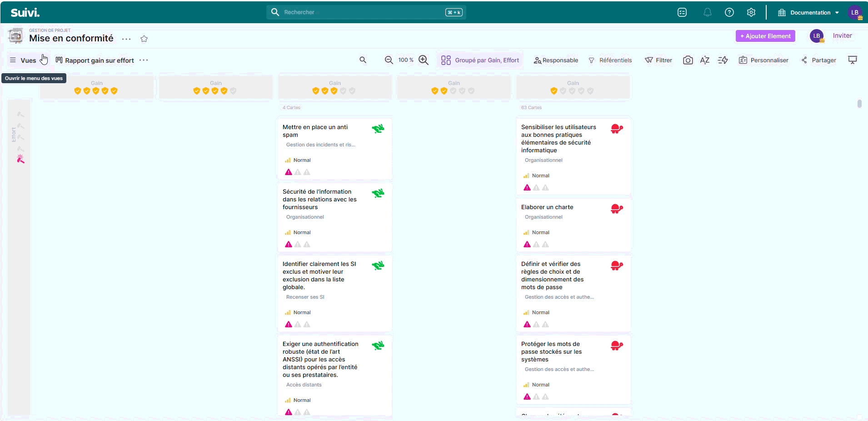Click the Inviter link
868x421 pixels.
tap(842, 35)
